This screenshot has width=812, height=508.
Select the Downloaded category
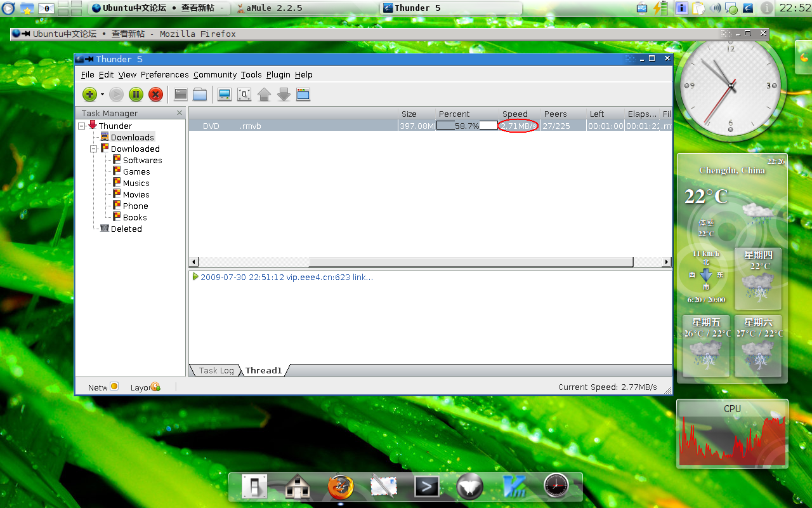point(135,149)
